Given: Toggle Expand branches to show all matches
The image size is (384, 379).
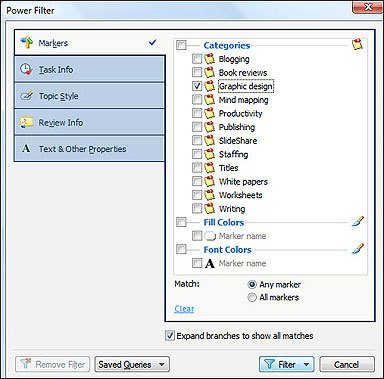Looking at the screenshot, I should (x=170, y=335).
